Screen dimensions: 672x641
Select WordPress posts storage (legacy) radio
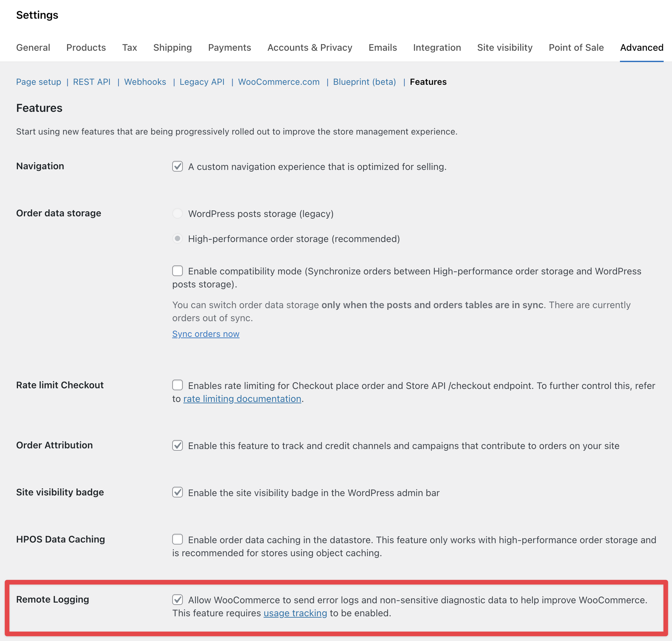click(177, 213)
